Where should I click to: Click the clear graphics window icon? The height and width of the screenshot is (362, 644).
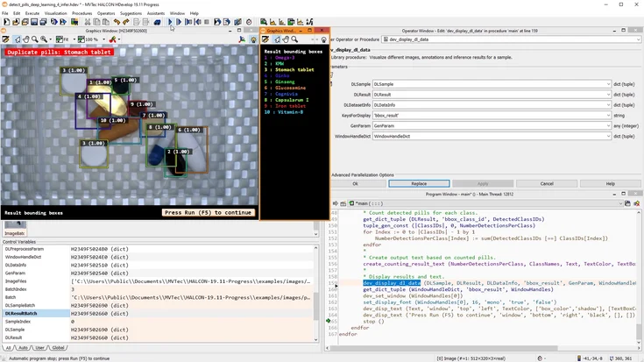(x=7, y=39)
